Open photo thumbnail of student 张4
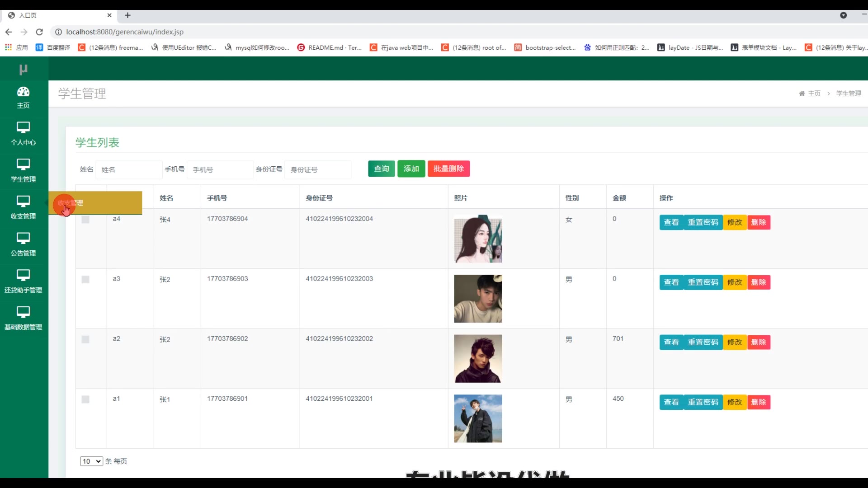The width and height of the screenshot is (868, 488). point(478,239)
